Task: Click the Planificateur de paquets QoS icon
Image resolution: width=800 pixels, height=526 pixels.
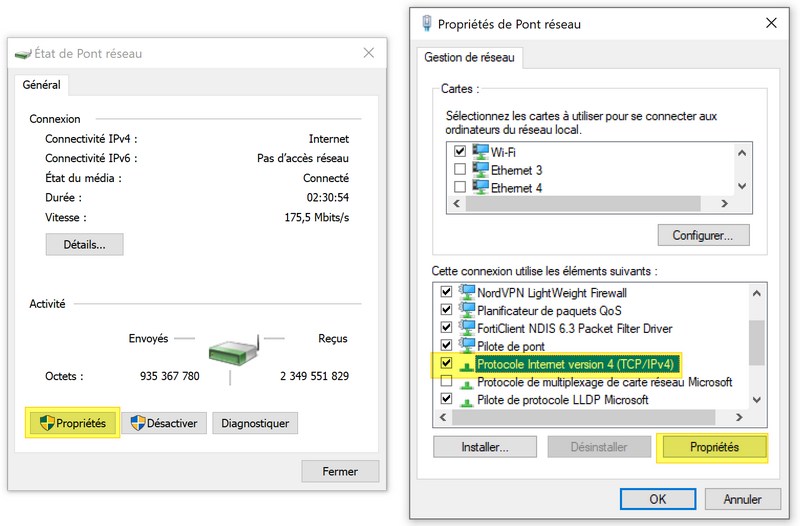Action: [x=467, y=310]
